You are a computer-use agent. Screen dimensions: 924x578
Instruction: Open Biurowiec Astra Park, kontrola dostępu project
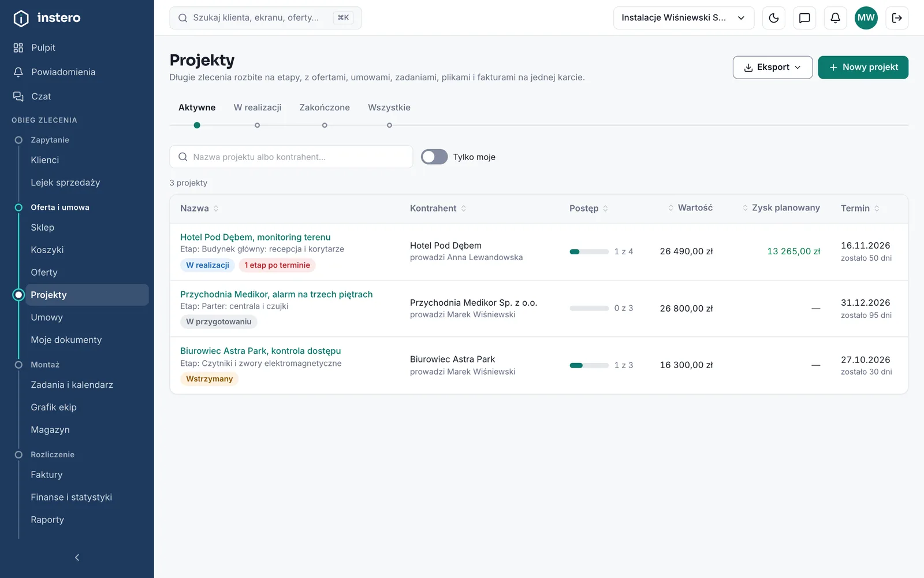[x=260, y=351]
